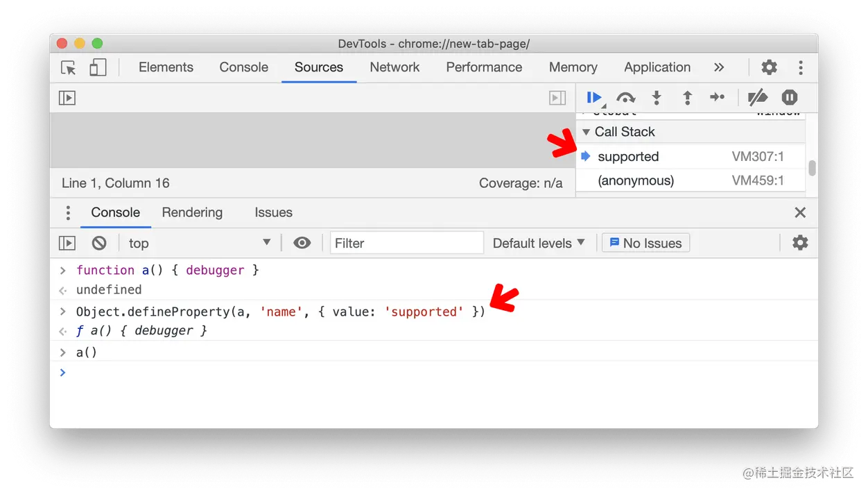Click the No Issues button

[x=645, y=243]
